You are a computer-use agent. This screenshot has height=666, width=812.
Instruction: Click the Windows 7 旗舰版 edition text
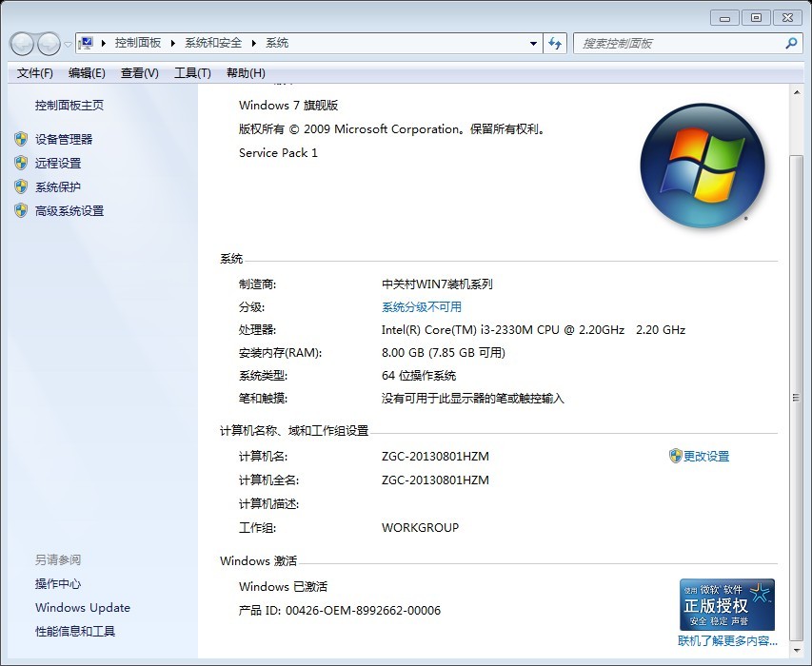tap(288, 105)
